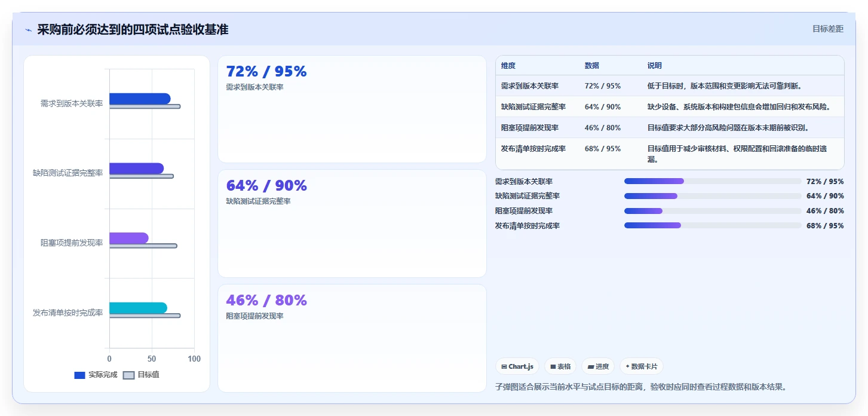Click the 46% / 80% progress bar
This screenshot has width=868, height=416.
[713, 211]
